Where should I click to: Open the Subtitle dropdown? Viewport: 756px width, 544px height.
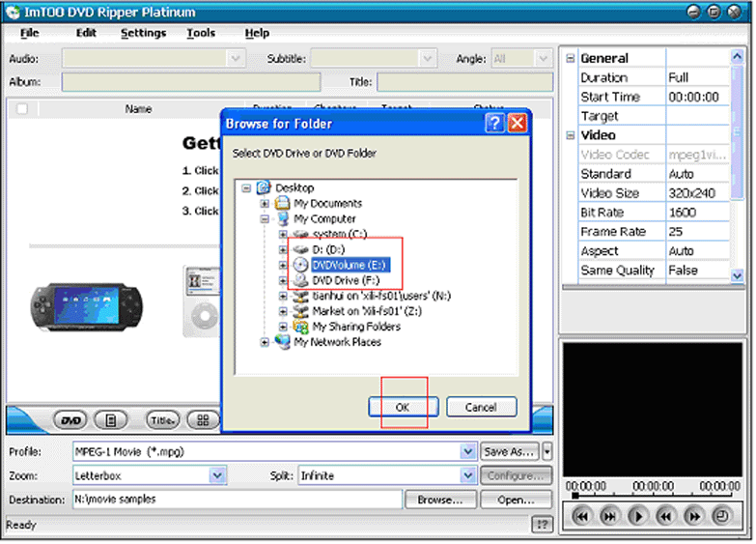(x=428, y=59)
